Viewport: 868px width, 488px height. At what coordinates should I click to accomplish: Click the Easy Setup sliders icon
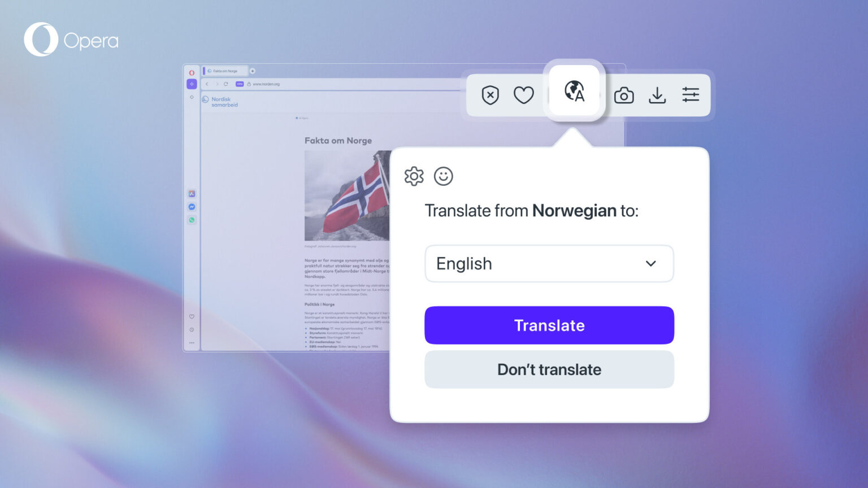pyautogui.click(x=691, y=95)
